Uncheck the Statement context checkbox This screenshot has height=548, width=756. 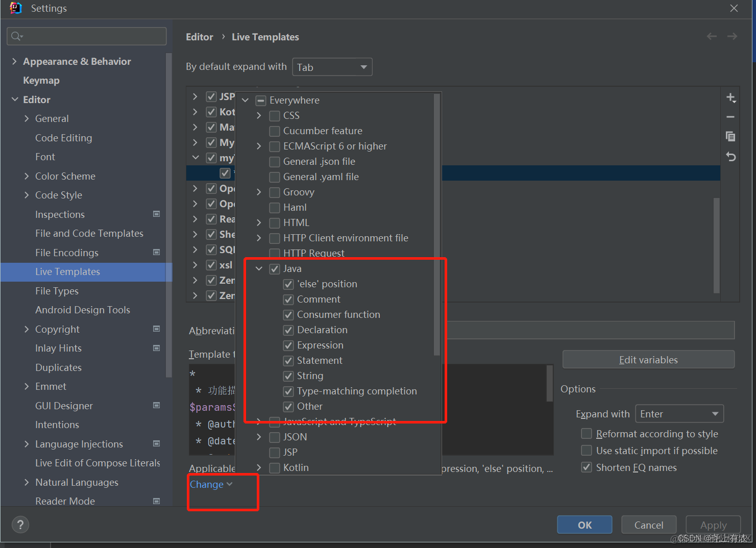pyautogui.click(x=288, y=361)
